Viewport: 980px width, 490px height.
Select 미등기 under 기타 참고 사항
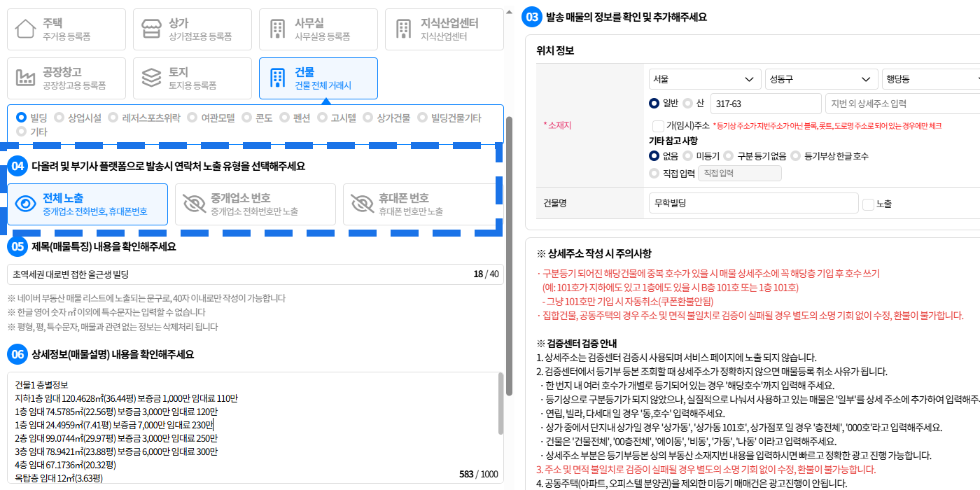coord(688,156)
